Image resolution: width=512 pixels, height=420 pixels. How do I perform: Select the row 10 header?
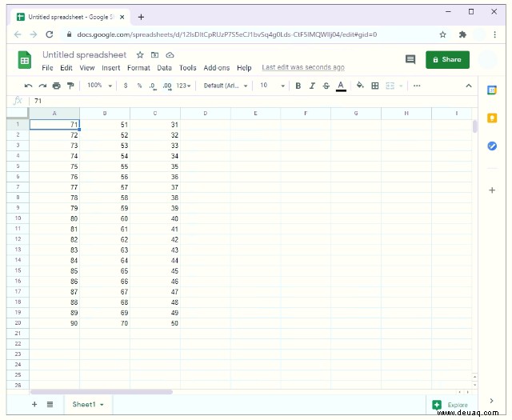18,218
